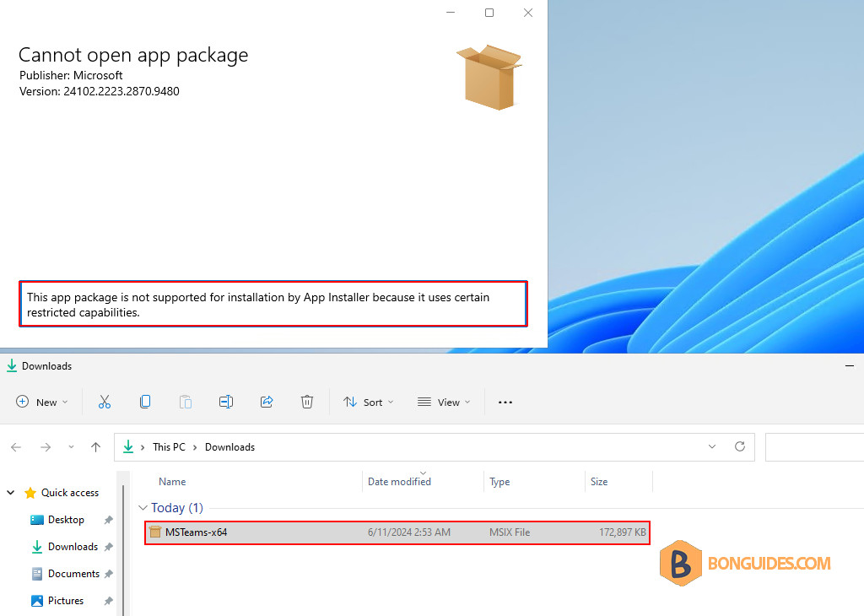Expand the address bar history dropdown
This screenshot has height=616, width=864.
(712, 446)
